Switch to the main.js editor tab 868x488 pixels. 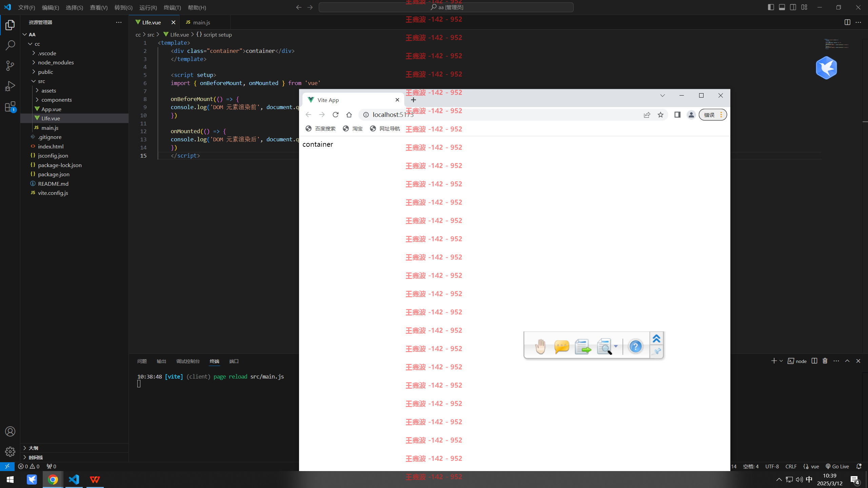coord(205,22)
